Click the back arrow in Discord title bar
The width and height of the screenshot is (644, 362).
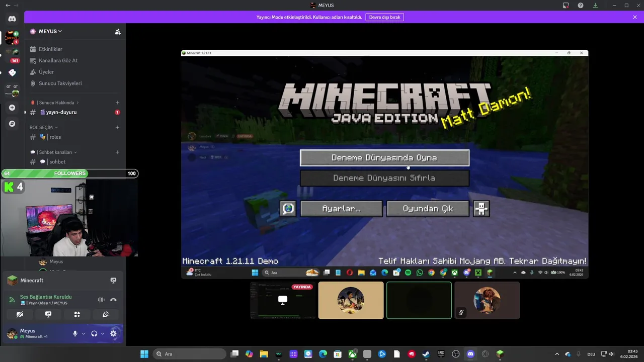8,5
